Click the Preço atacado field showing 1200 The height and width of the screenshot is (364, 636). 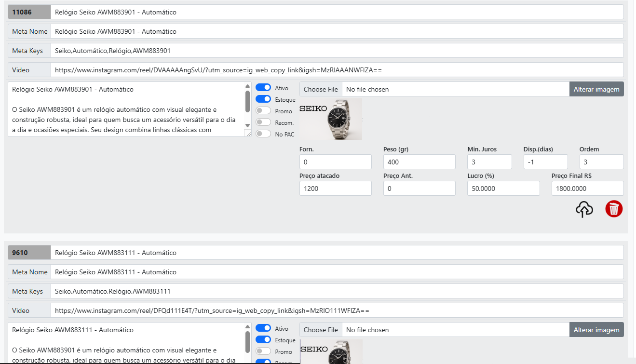coord(336,189)
